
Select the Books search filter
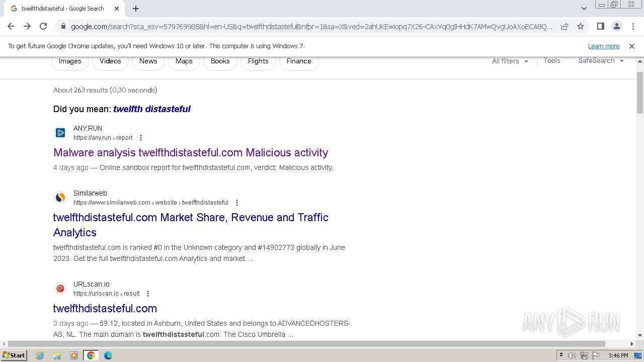pyautogui.click(x=220, y=61)
